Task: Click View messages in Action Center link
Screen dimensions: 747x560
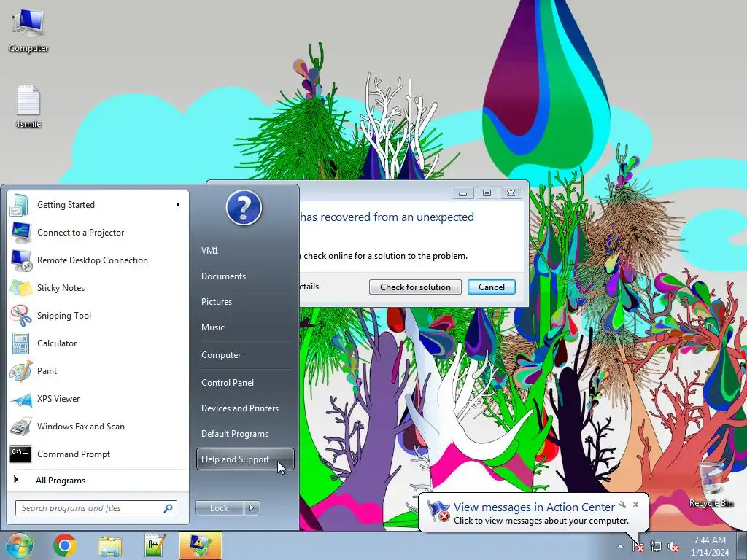Action: pos(534,507)
